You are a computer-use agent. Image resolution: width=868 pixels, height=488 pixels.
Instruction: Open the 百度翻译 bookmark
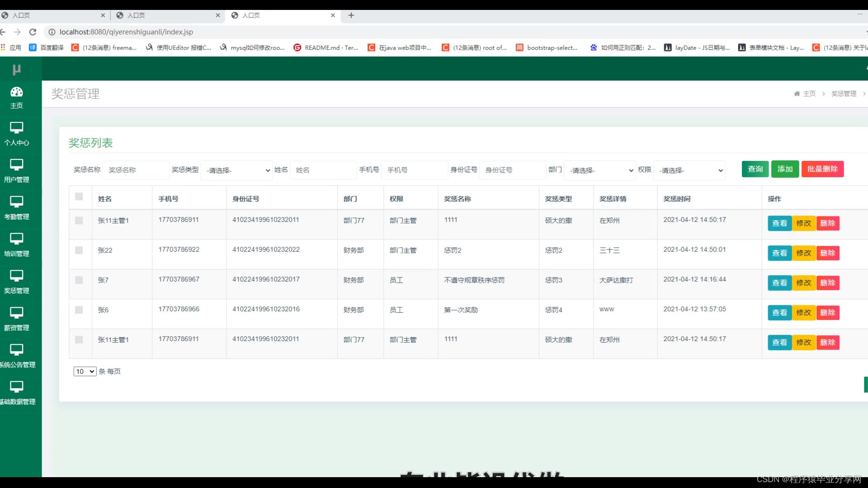[47, 47]
